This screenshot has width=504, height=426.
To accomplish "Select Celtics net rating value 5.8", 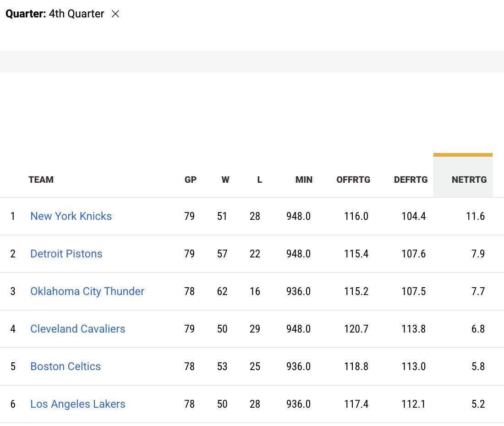I will coord(478,366).
